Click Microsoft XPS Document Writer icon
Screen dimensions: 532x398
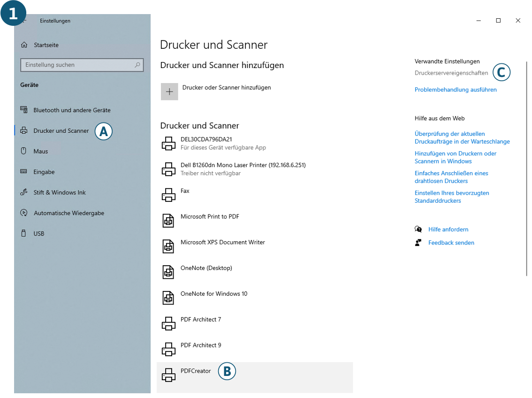click(168, 246)
